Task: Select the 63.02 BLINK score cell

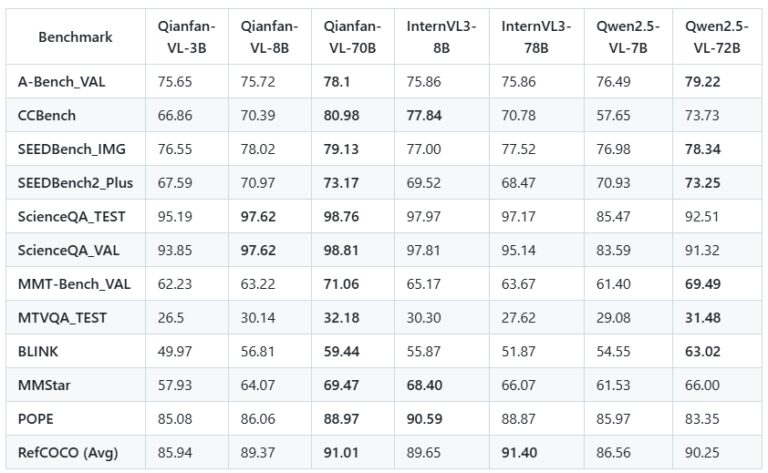Action: (x=701, y=352)
